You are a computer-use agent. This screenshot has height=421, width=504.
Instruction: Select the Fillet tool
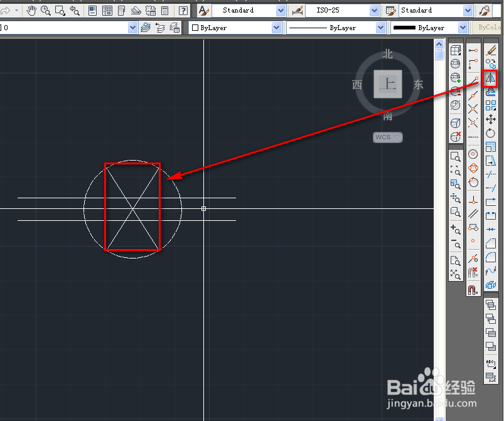click(x=491, y=257)
